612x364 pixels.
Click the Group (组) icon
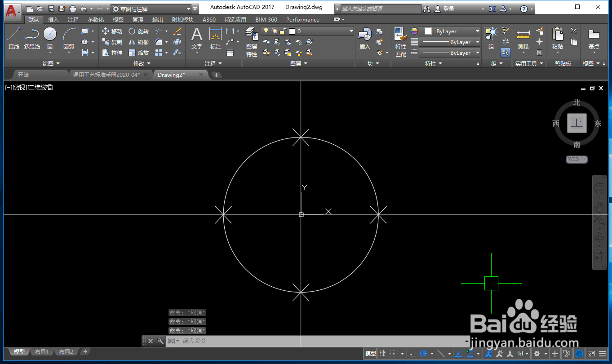pos(491,38)
